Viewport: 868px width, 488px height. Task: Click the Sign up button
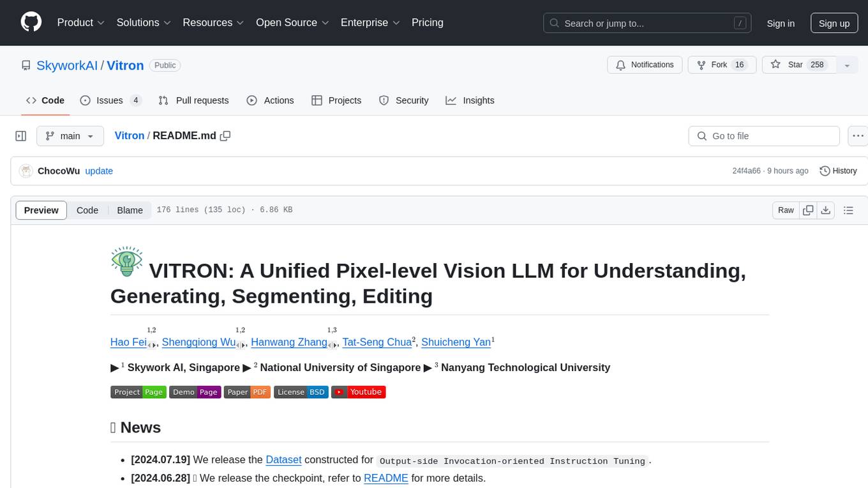tap(834, 23)
